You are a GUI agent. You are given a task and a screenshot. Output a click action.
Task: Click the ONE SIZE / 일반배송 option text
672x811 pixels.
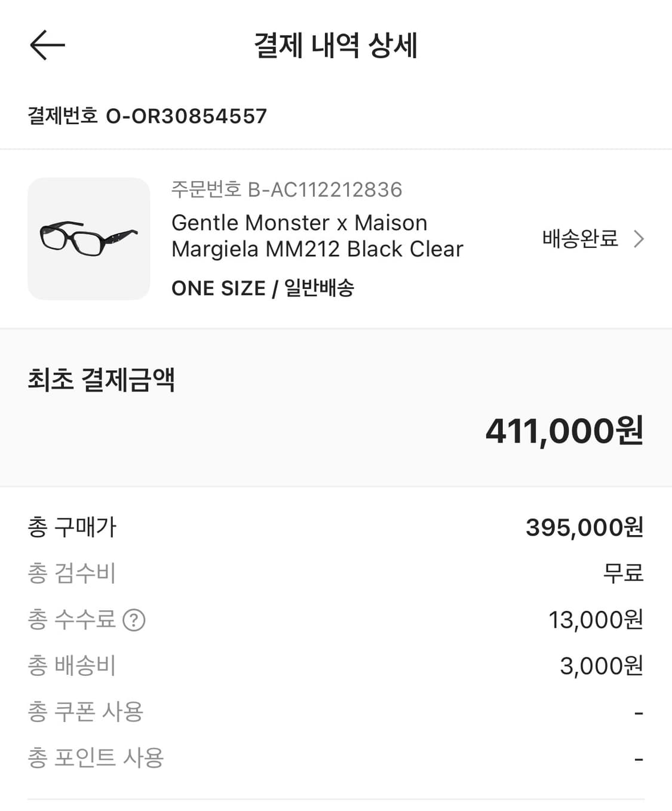click(x=263, y=288)
